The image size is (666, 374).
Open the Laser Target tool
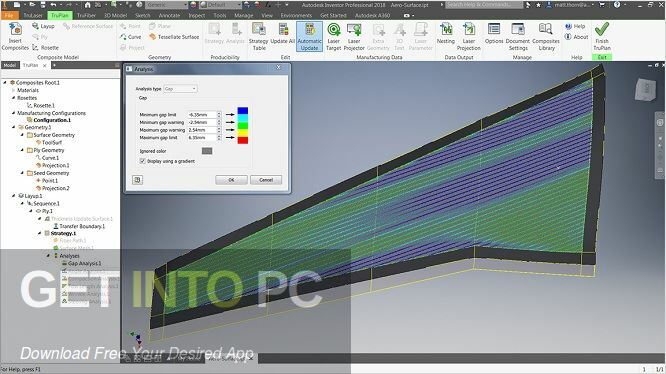333,37
